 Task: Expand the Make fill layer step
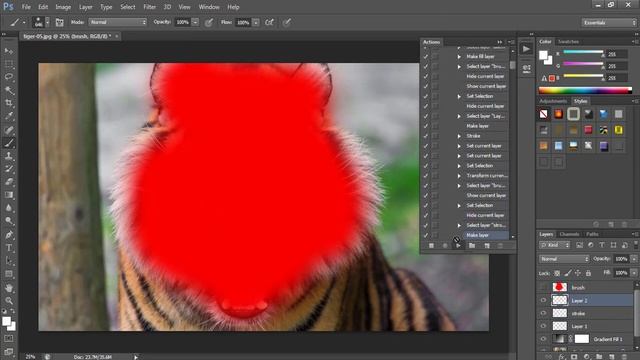tap(459, 57)
